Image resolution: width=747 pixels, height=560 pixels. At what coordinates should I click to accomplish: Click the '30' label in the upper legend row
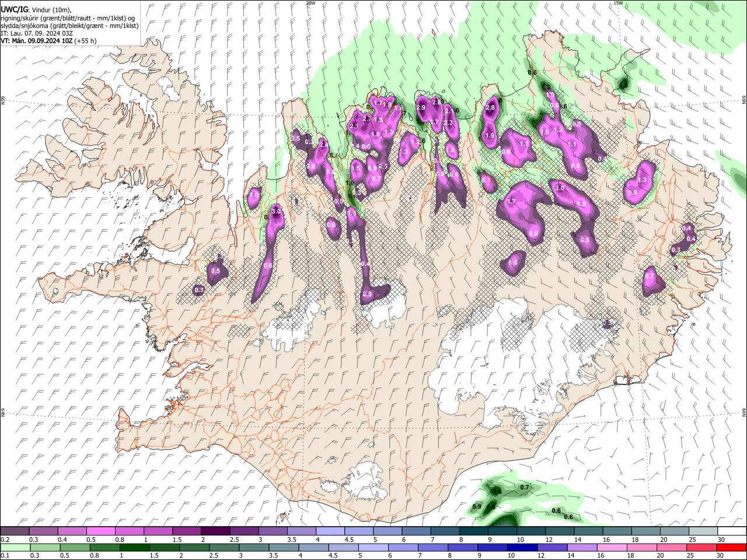pos(721,540)
